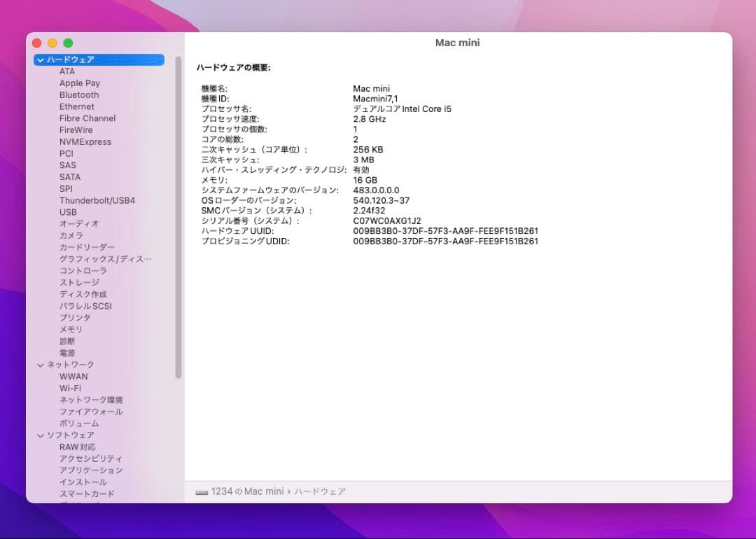Open the 診断 diagnostics report

67,341
